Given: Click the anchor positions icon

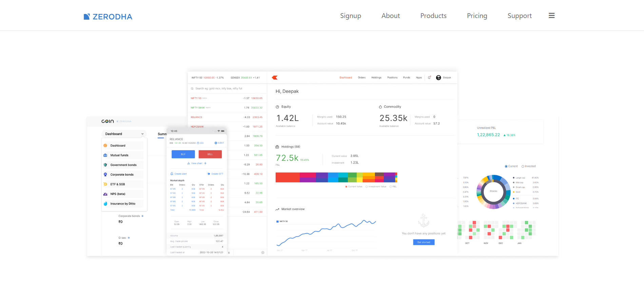Looking at the screenshot, I should tap(424, 220).
